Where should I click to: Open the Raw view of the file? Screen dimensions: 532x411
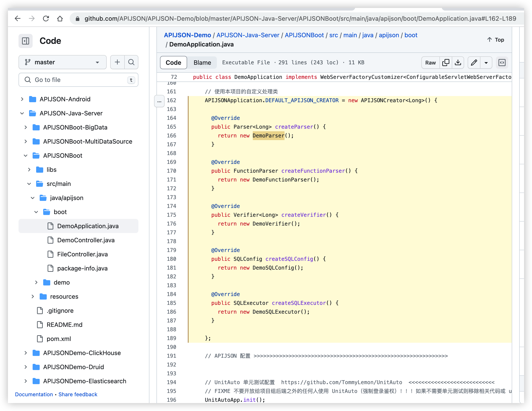coord(430,63)
